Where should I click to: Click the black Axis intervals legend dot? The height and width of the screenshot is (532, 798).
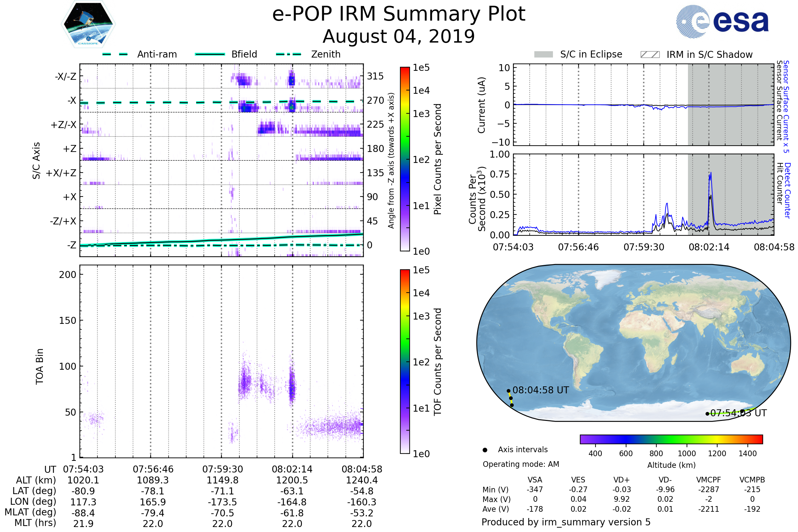pos(485,450)
